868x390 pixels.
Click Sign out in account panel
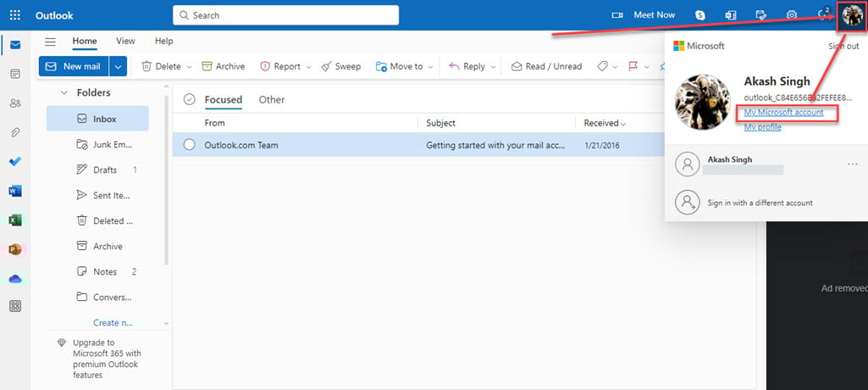pyautogui.click(x=843, y=47)
